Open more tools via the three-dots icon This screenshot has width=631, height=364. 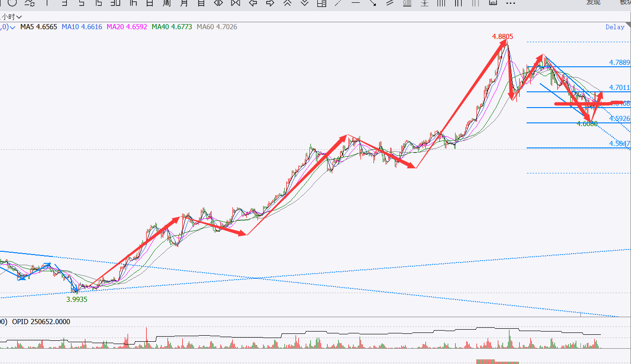[x=510, y=3]
